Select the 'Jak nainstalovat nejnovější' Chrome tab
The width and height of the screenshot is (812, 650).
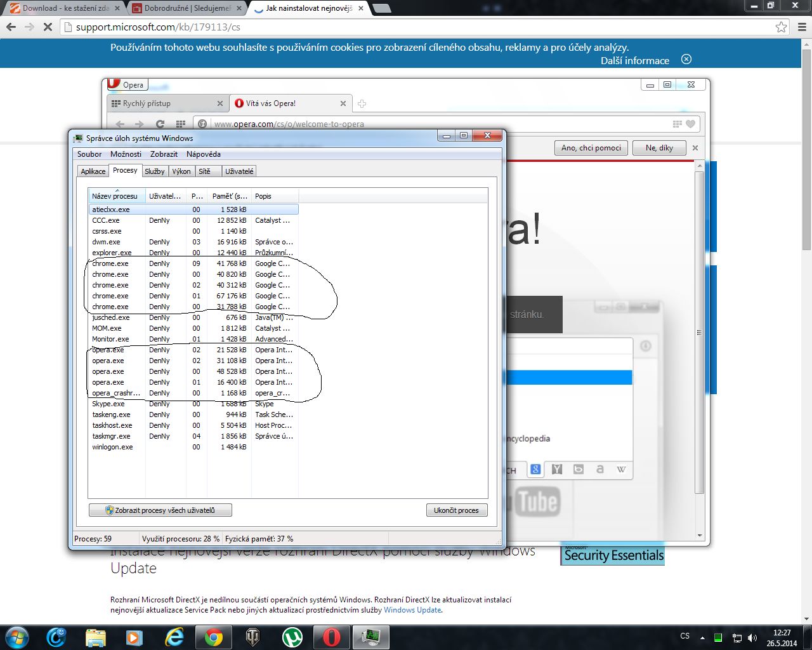(308, 8)
